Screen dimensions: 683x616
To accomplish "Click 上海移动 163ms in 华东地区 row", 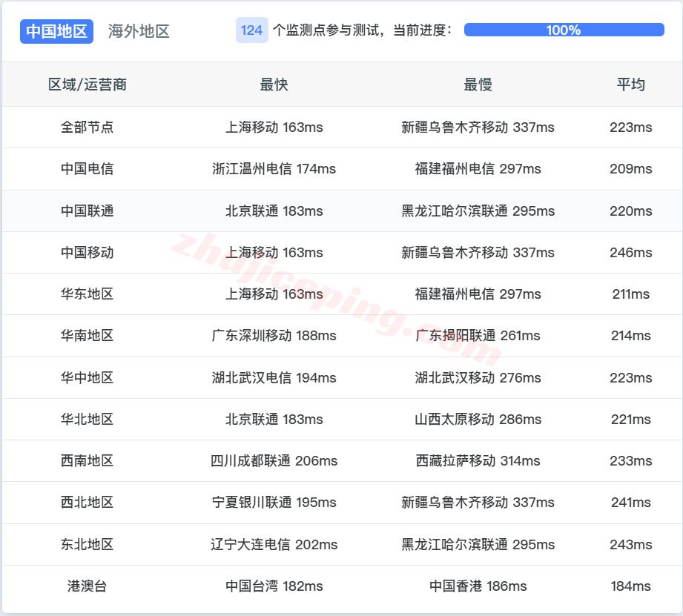I will coord(274,294).
